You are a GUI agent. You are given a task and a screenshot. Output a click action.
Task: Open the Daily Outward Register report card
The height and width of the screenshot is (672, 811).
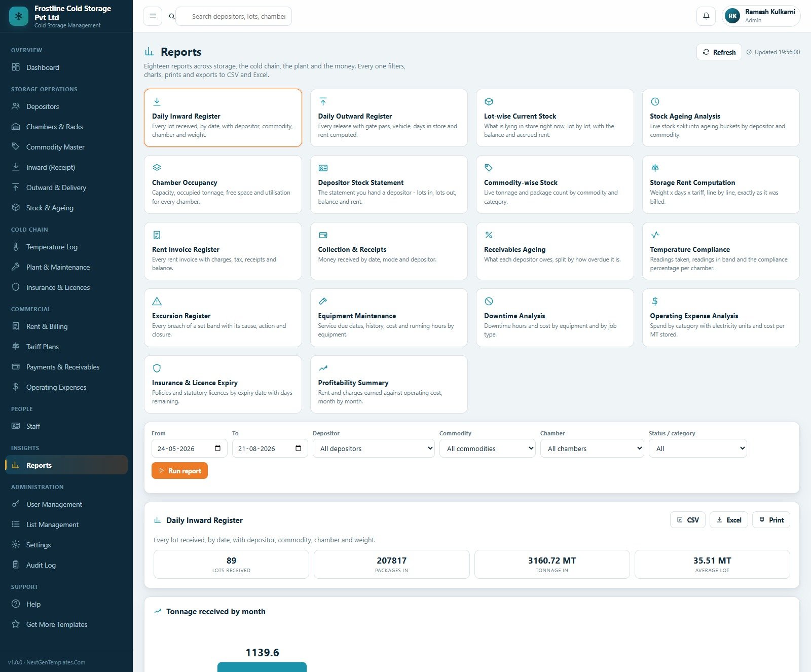pos(389,118)
